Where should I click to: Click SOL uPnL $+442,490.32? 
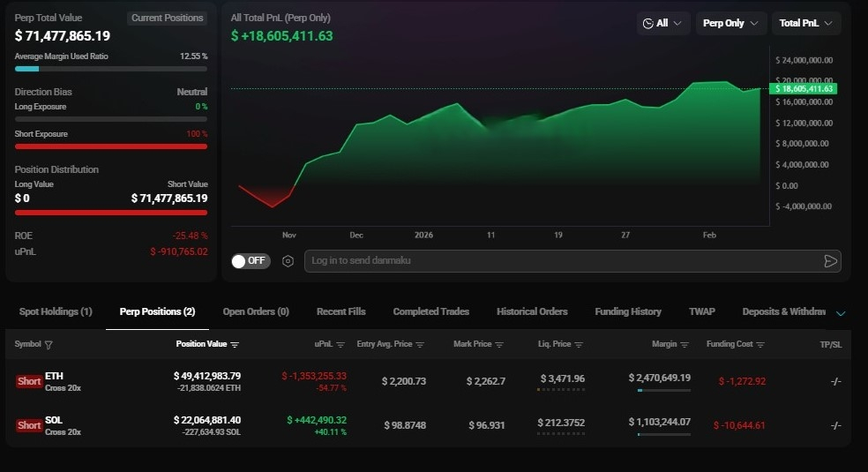(317, 421)
